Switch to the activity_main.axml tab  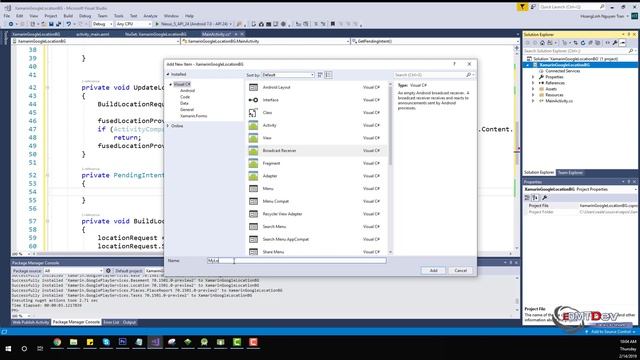(93, 34)
